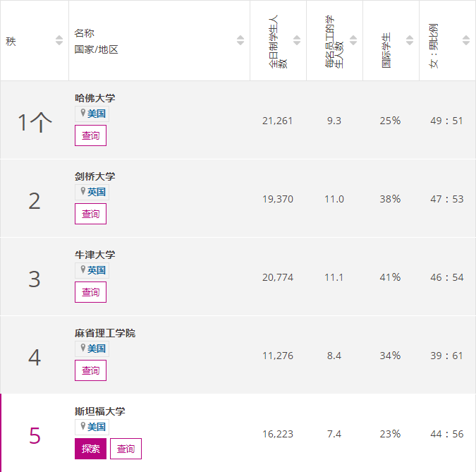Viewport: 476px width, 472px height.
Task: Sort by students per staff arrows
Action: (353, 41)
